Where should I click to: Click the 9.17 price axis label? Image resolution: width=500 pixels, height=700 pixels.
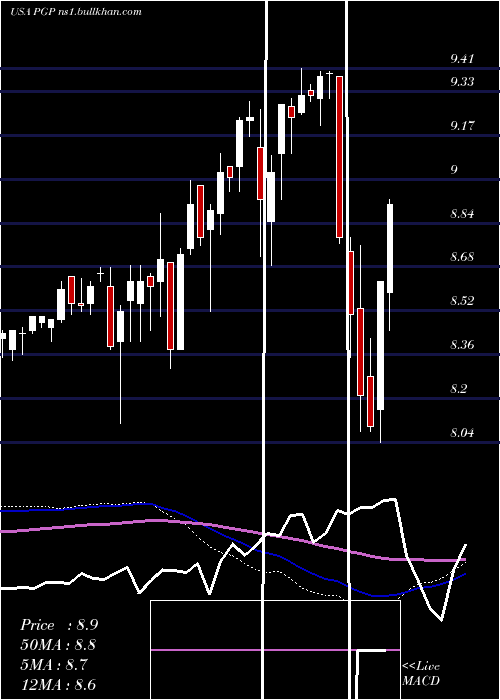click(462, 125)
